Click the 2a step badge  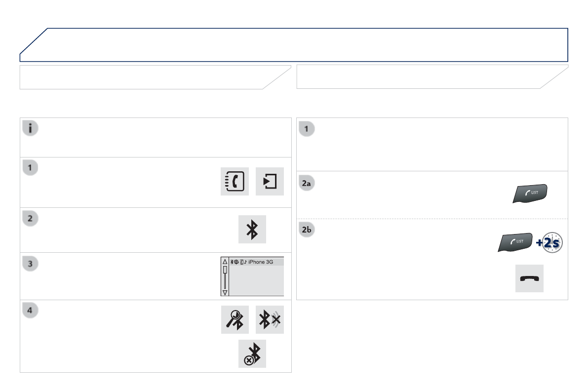point(307,183)
